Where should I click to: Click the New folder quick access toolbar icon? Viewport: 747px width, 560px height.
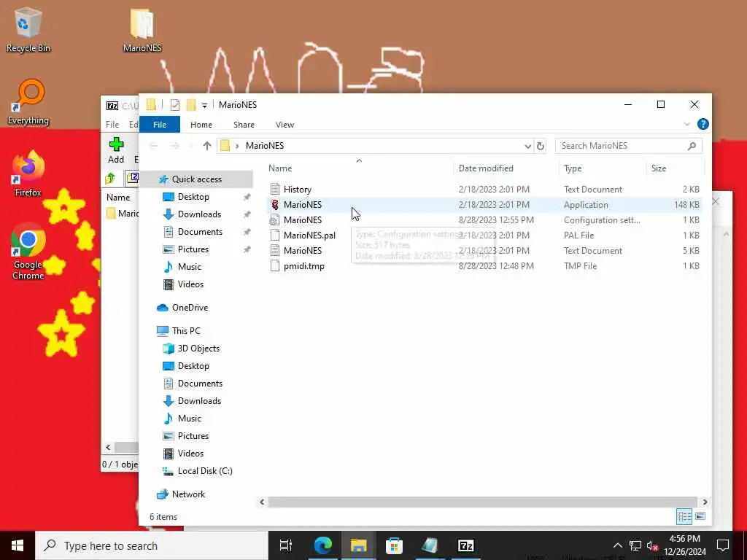(191, 105)
